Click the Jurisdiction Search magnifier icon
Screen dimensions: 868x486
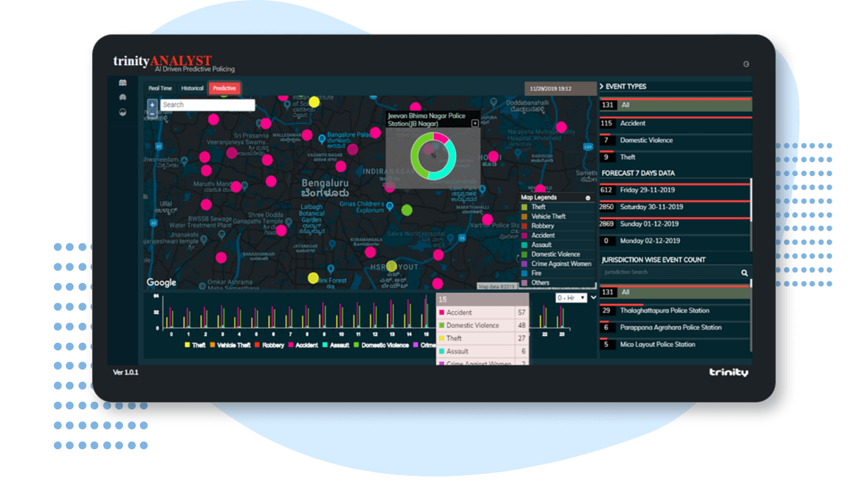tap(744, 273)
